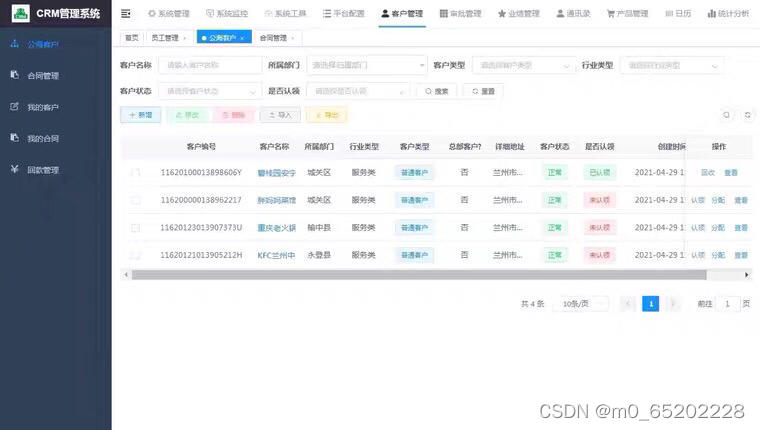Close the 公海客户 tab
760x430 pixels.
[242, 38]
